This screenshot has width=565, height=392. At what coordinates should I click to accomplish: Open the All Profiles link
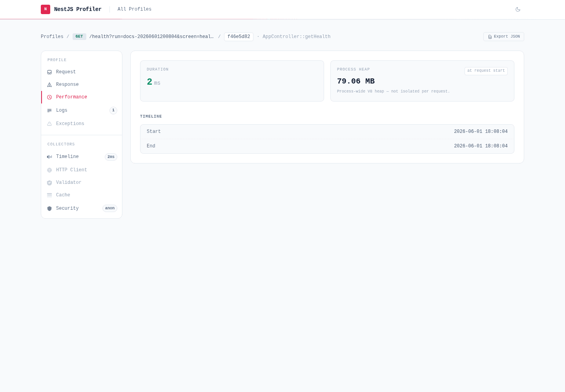135,9
